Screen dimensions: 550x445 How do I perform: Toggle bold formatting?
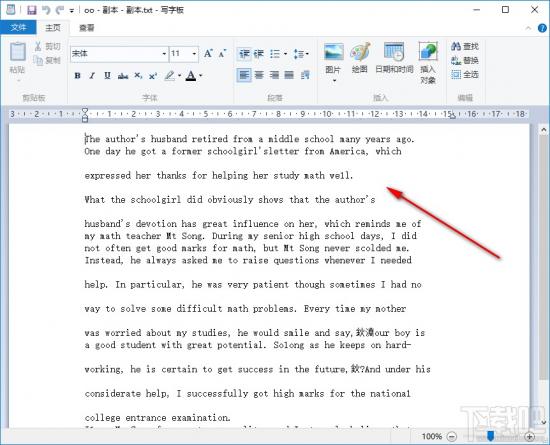point(78,76)
